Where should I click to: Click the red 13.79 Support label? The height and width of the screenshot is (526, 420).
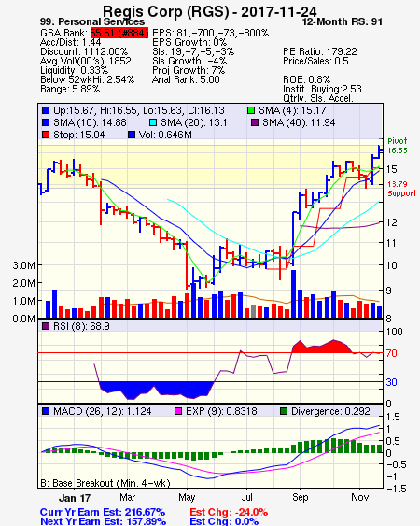point(401,189)
